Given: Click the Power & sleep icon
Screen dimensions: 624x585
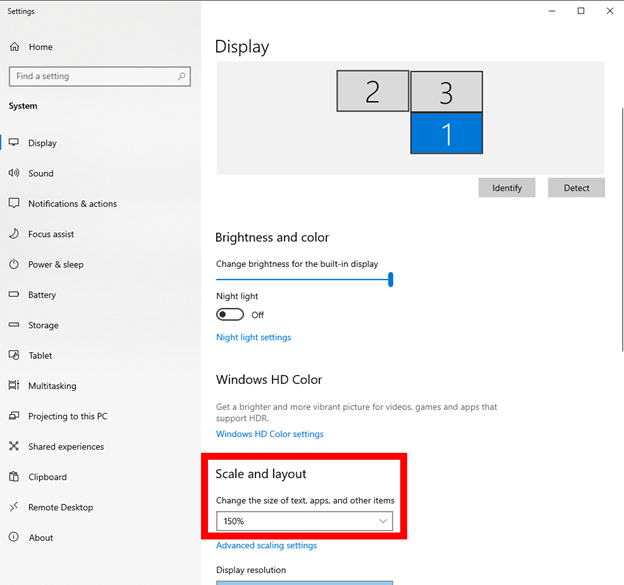Looking at the screenshot, I should click(14, 265).
